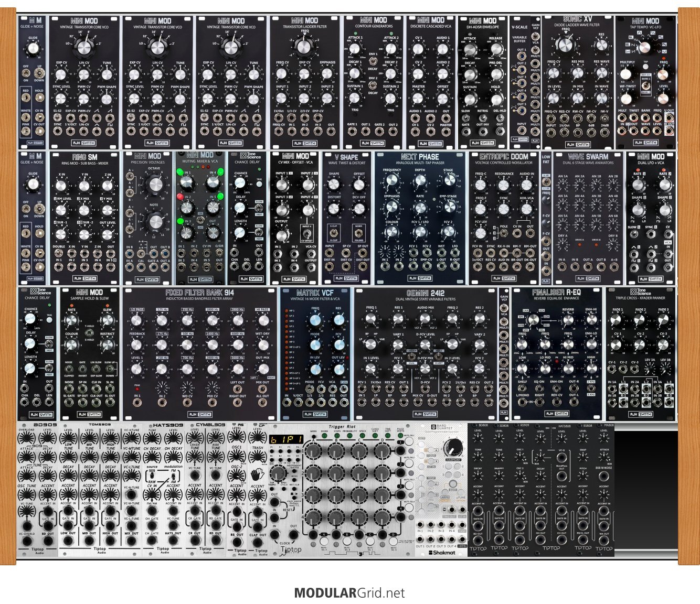Click the "NEXT PHASE" module title

pyautogui.click(x=420, y=157)
